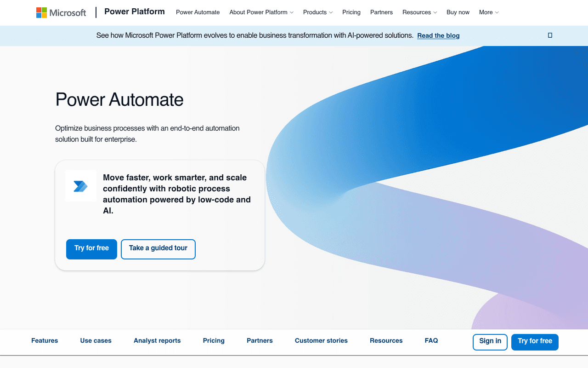Screen dimensions: 588x368
Task: Click the 'Optimize business processes' description text
Action: tap(147, 133)
